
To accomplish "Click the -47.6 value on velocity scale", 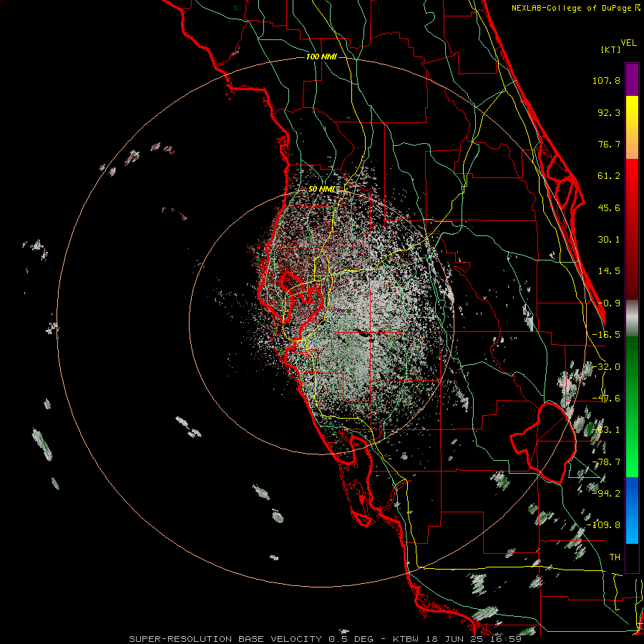I will tap(606, 399).
